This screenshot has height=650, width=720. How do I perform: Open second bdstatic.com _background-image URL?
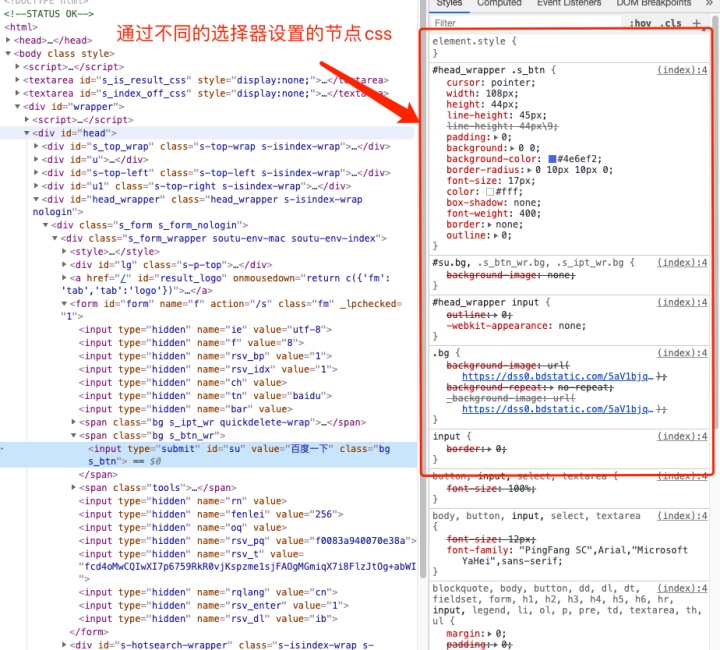[x=557, y=409]
